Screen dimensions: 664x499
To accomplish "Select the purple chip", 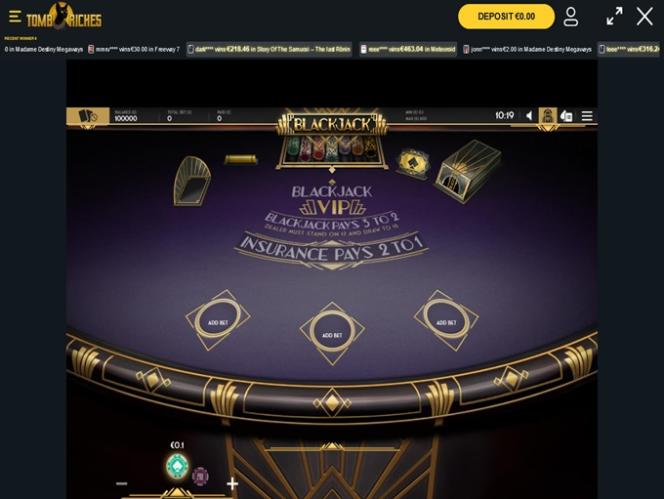I will (200, 476).
